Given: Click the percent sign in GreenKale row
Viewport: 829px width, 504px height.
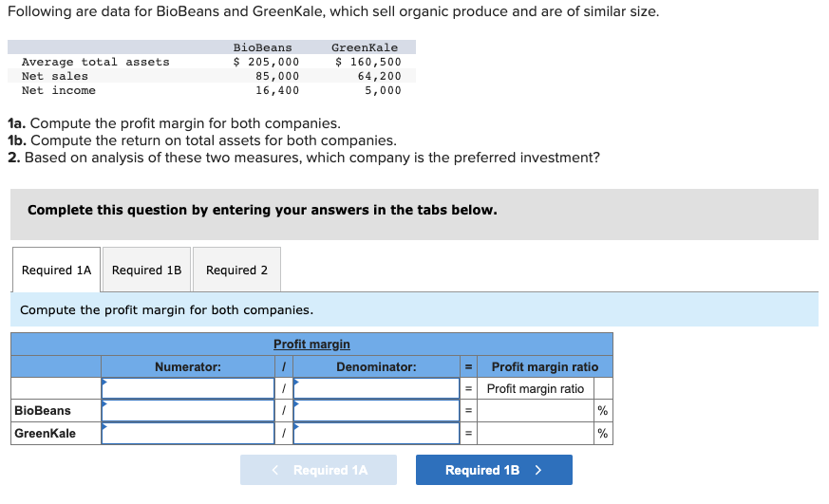Looking at the screenshot, I should click(603, 433).
